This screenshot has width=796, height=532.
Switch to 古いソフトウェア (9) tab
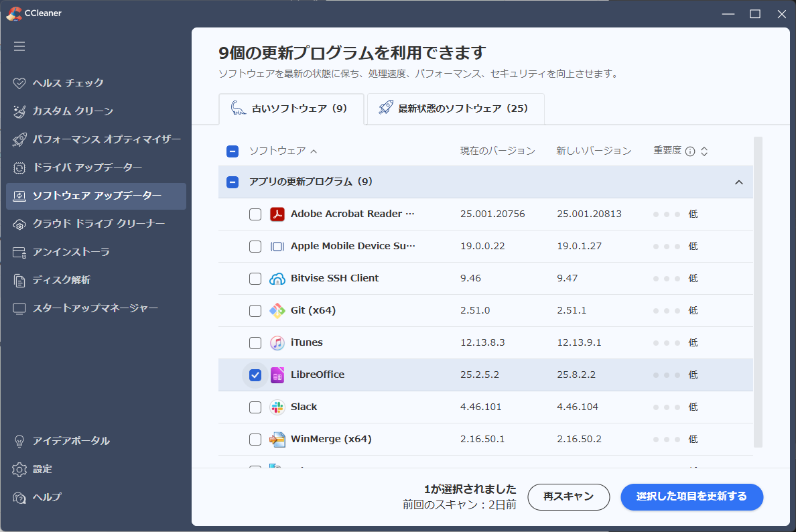(291, 109)
